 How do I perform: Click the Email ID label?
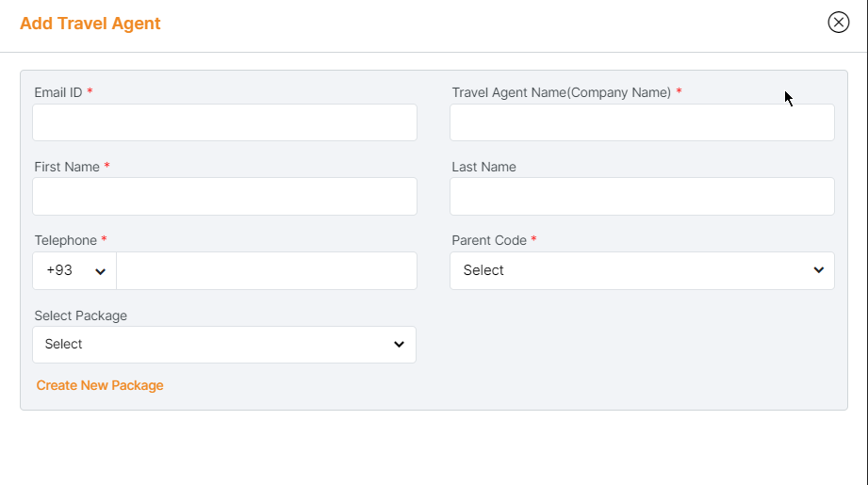58,92
